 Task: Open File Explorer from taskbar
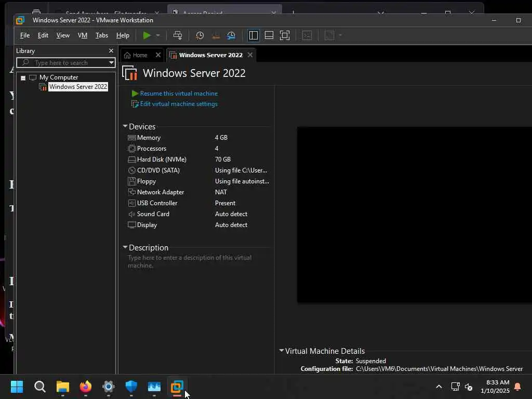(63, 387)
